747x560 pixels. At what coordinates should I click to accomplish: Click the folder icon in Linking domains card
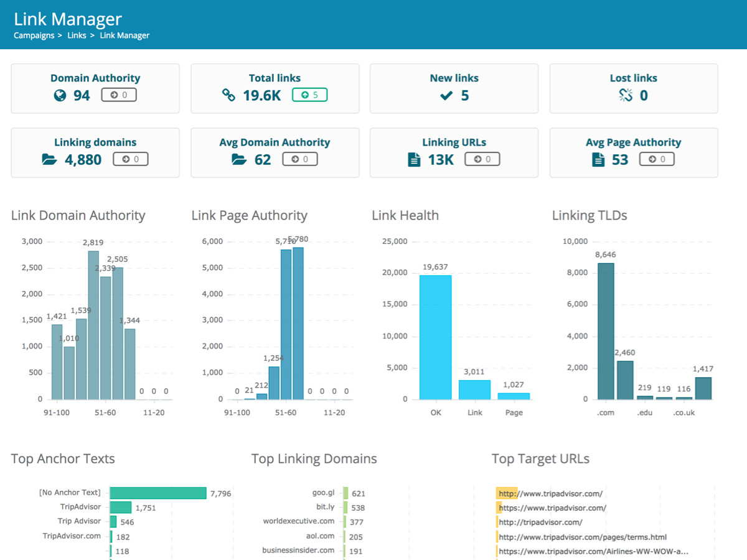point(49,160)
